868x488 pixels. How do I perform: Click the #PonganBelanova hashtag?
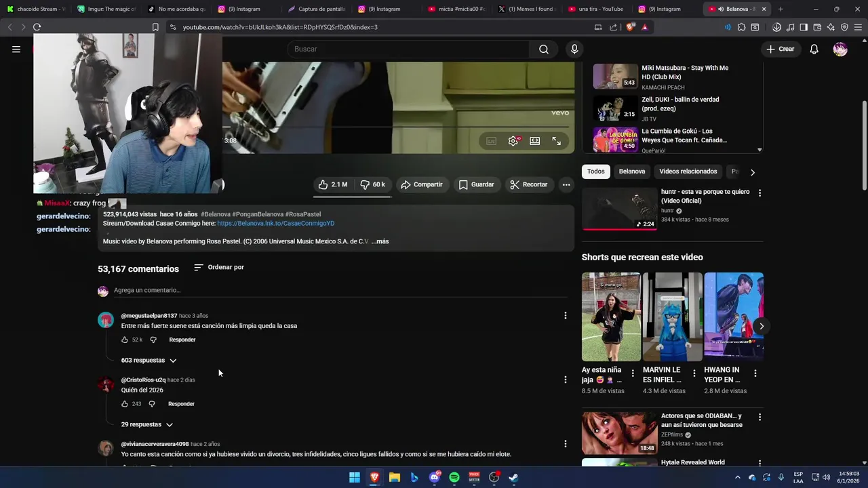tap(258, 214)
